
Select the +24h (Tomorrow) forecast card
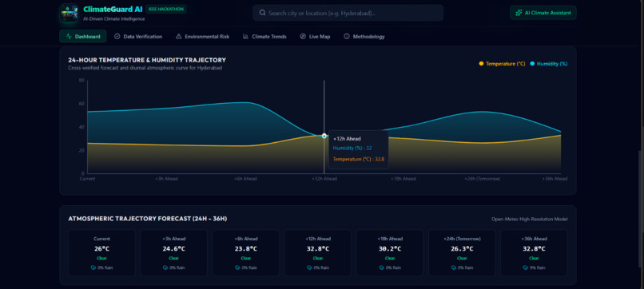tap(462, 252)
